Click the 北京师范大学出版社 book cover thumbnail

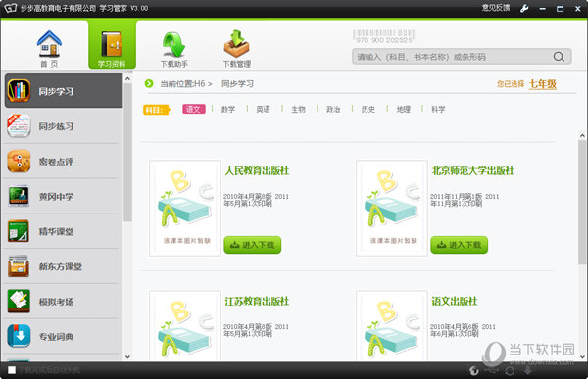pyautogui.click(x=392, y=208)
